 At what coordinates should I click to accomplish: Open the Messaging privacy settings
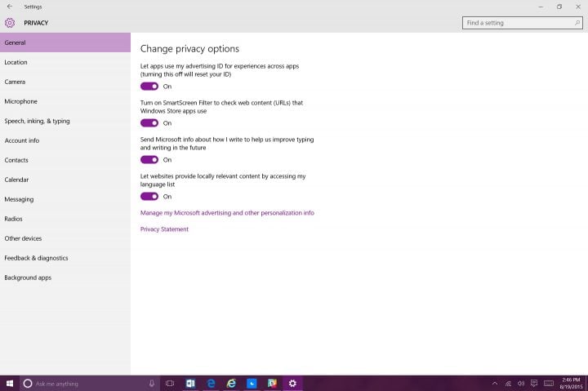pyautogui.click(x=65, y=199)
